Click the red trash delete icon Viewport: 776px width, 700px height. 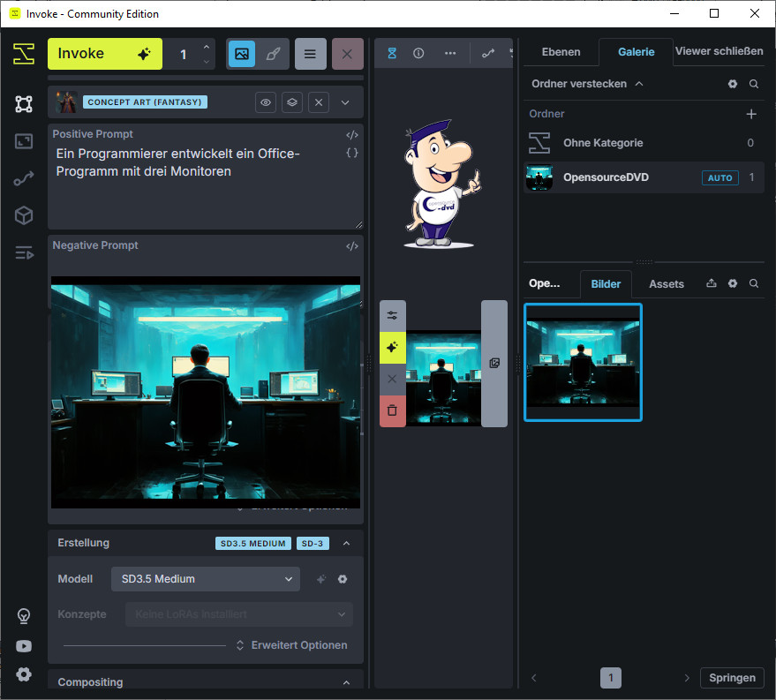[x=392, y=410]
